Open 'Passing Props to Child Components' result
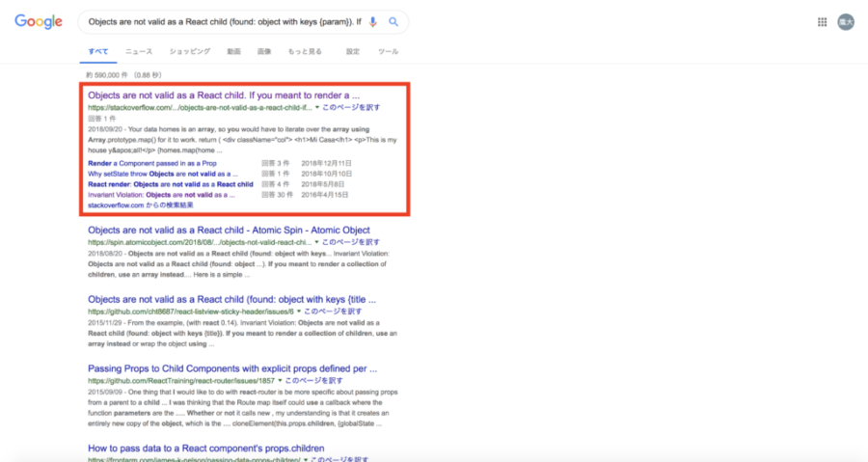Image resolution: width=868 pixels, height=462 pixels. pyautogui.click(x=232, y=368)
